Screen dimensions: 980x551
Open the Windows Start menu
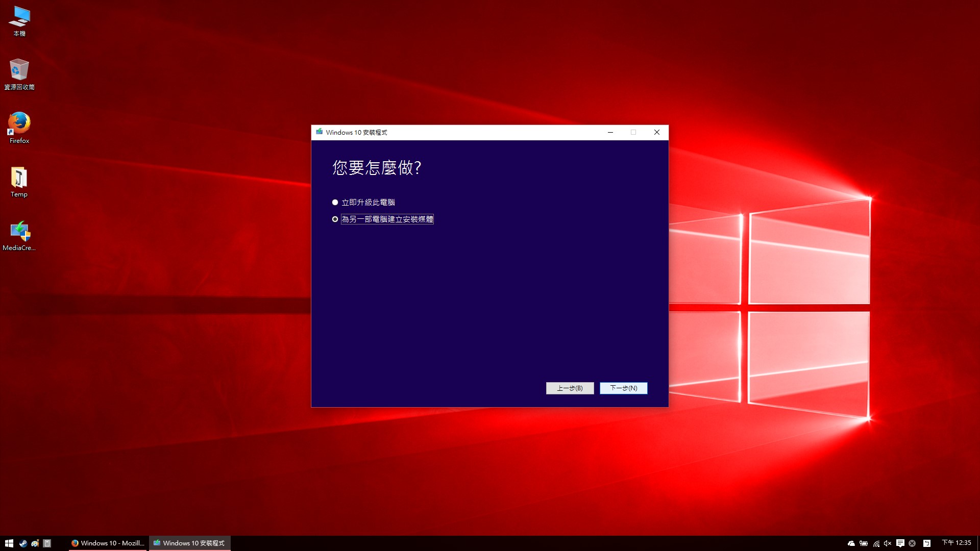pos(9,543)
